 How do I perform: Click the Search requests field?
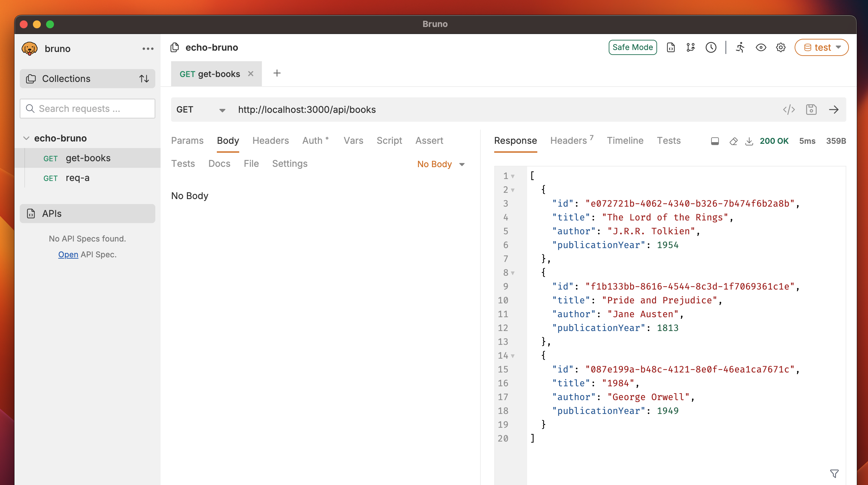pyautogui.click(x=87, y=109)
